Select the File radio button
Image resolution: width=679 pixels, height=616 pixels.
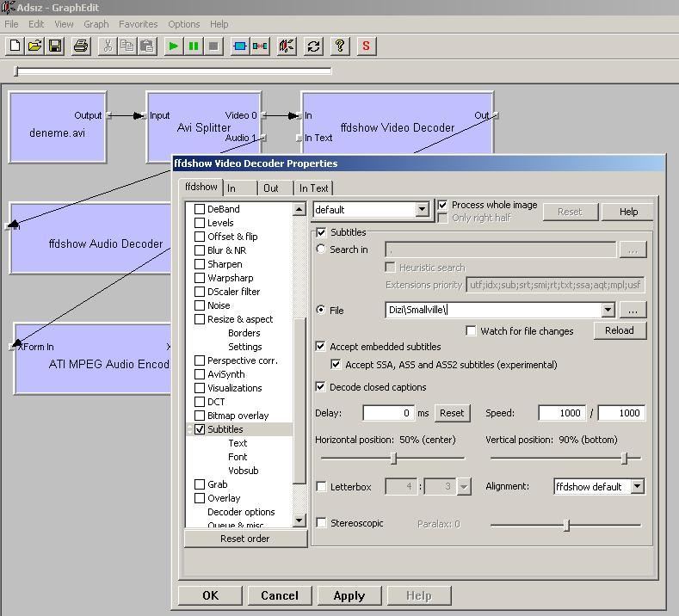[x=321, y=310]
